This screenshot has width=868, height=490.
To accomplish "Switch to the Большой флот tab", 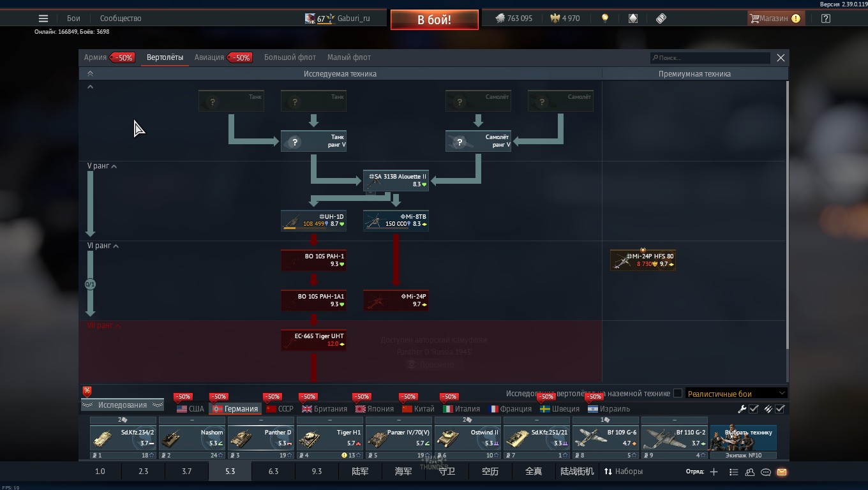I will pos(290,57).
